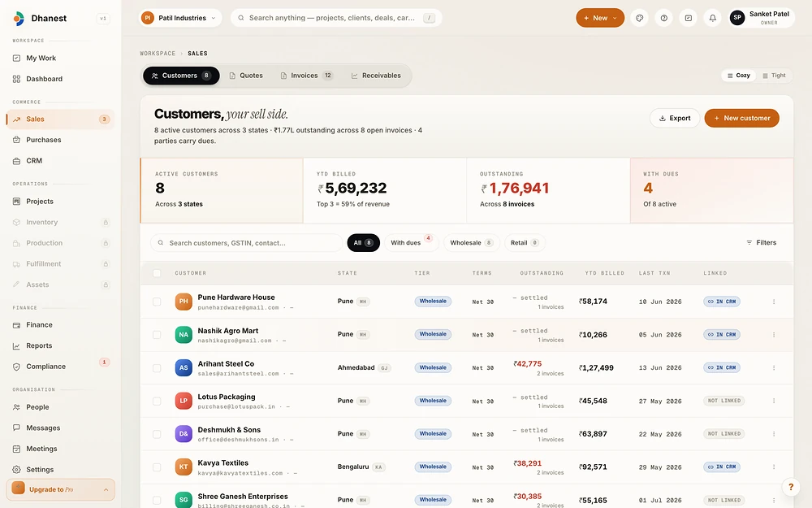Filter customers With dues
The height and width of the screenshot is (508, 812).
(x=411, y=242)
